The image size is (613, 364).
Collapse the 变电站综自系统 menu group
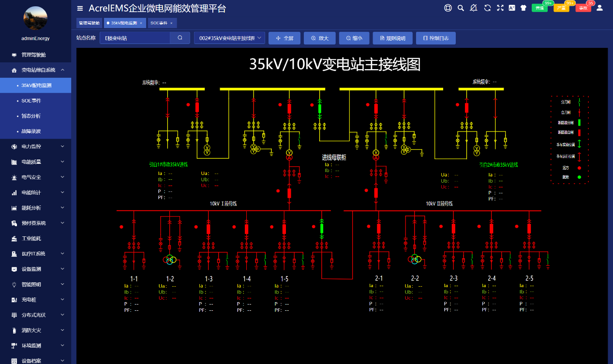(x=35, y=70)
